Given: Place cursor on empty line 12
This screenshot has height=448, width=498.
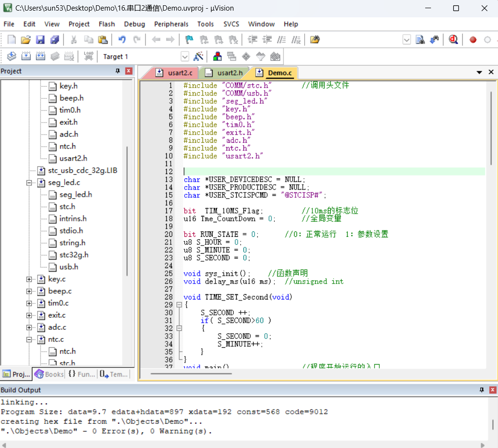Looking at the screenshot, I should (334, 172).
